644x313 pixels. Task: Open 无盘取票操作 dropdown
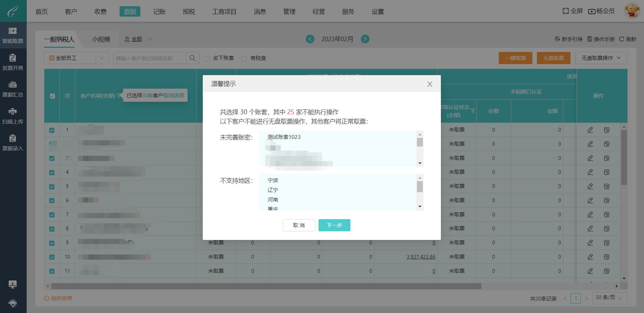click(x=601, y=58)
